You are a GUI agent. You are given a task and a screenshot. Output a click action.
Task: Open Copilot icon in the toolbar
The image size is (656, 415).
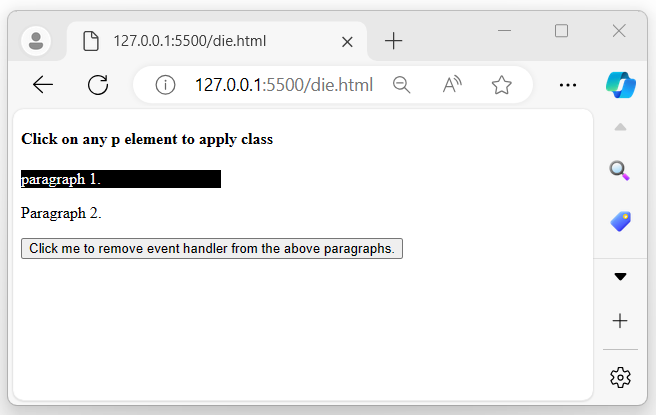coord(621,85)
